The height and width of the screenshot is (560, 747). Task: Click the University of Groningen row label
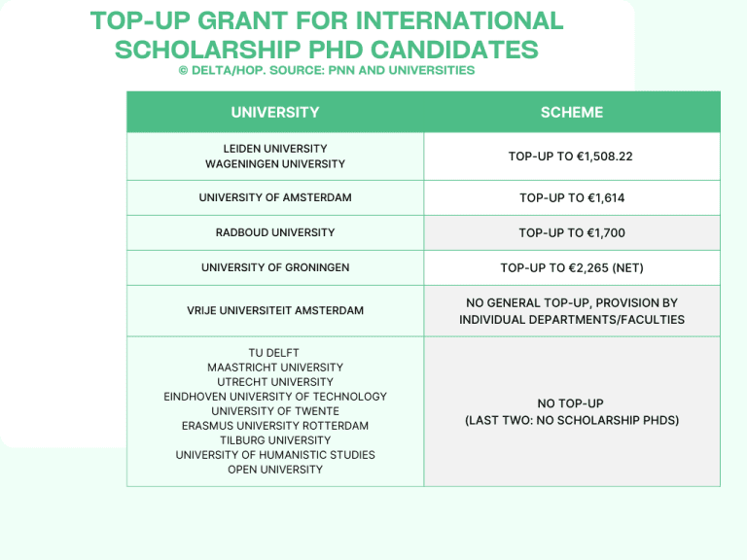point(275,268)
